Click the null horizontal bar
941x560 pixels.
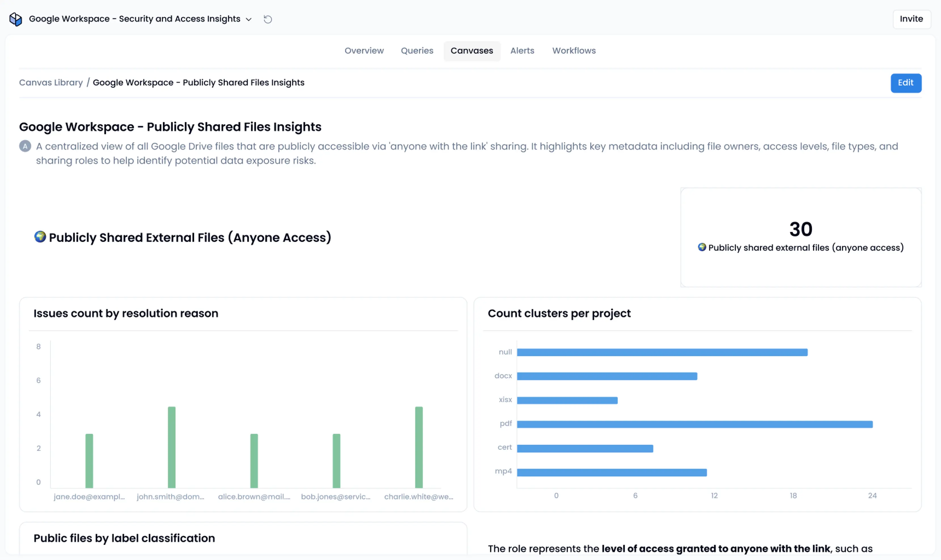click(x=662, y=352)
